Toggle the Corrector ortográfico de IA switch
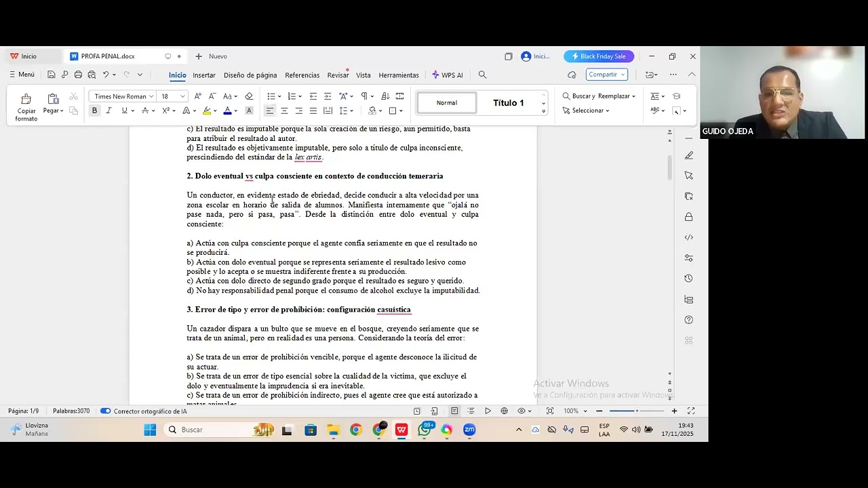The height and width of the screenshot is (488, 868). point(105,411)
